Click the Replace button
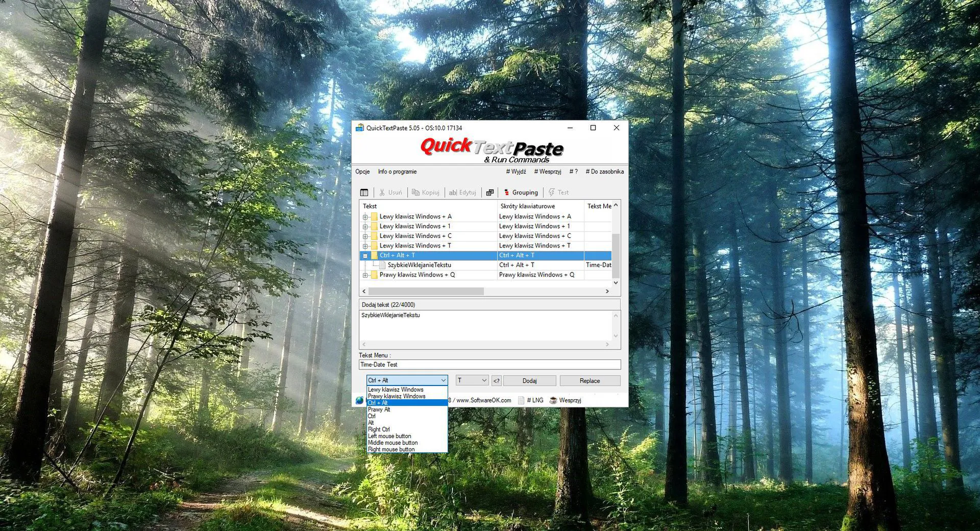 (x=590, y=381)
